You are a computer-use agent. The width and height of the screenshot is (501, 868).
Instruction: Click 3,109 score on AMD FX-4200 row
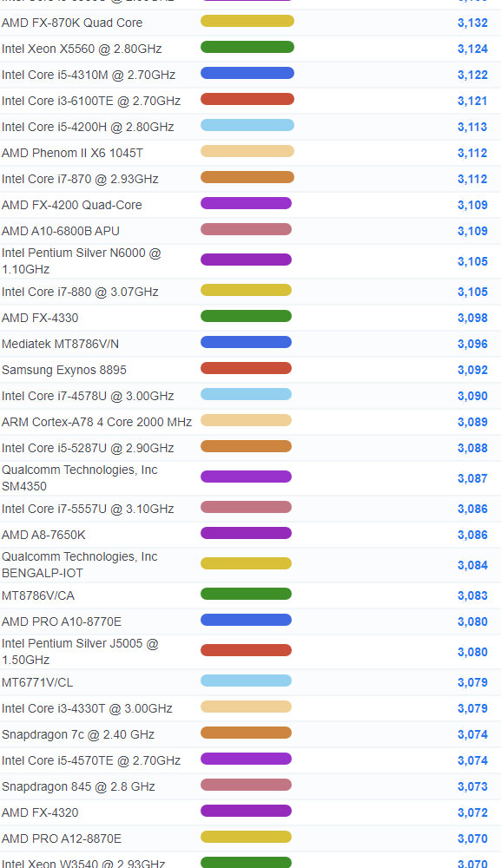pyautogui.click(x=472, y=205)
